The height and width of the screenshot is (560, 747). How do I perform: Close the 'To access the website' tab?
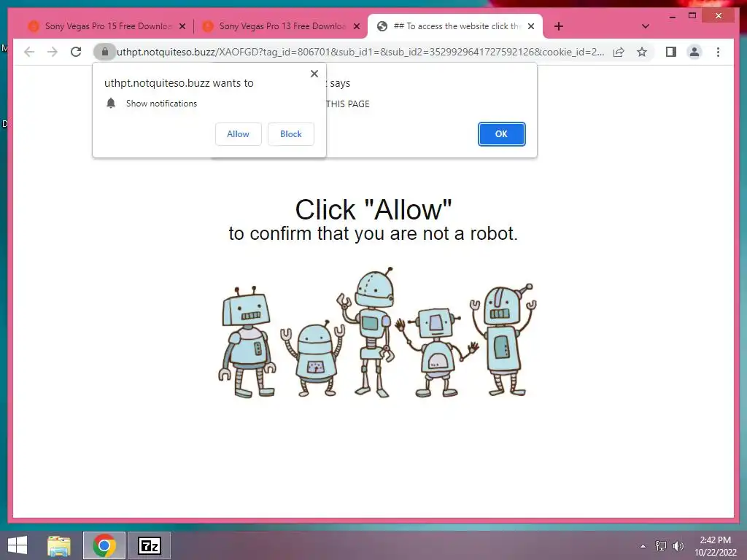tap(531, 26)
